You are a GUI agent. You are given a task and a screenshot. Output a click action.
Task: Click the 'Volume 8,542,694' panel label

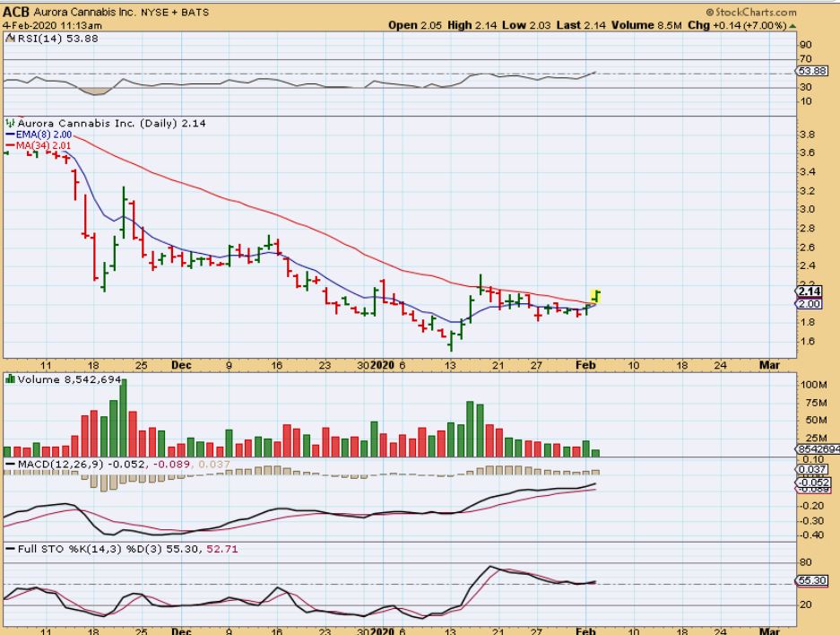pyautogui.click(x=70, y=379)
